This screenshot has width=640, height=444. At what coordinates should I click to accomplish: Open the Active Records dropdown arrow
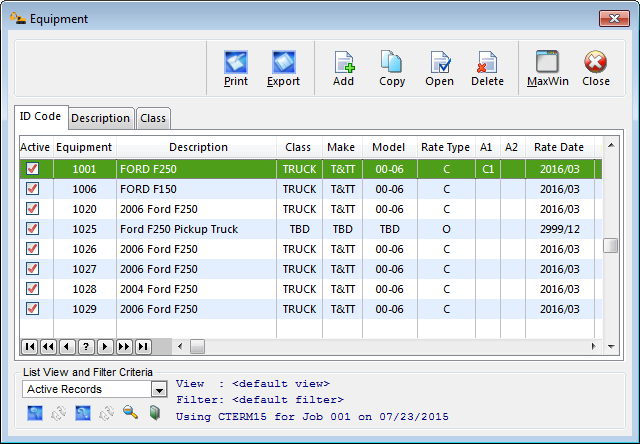(x=159, y=390)
